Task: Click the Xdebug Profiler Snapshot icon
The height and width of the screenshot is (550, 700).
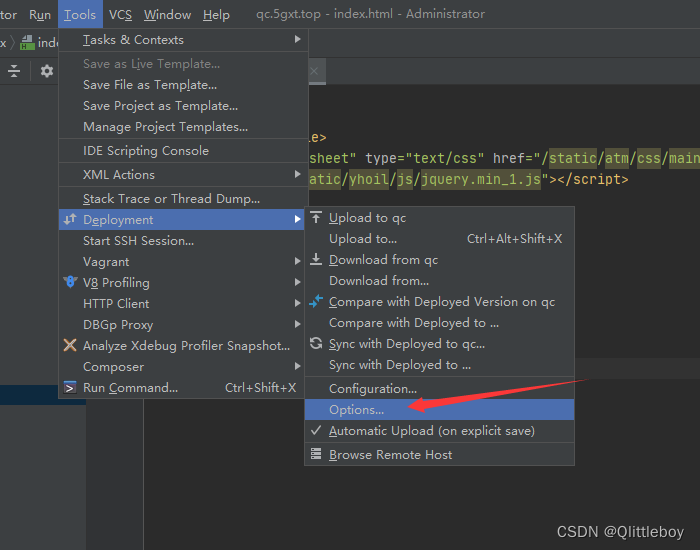Action: coord(70,345)
